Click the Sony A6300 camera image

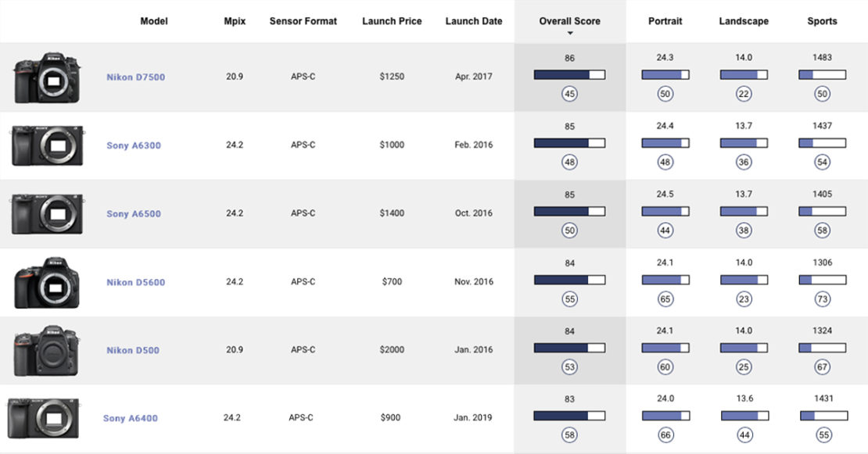pos(47,146)
